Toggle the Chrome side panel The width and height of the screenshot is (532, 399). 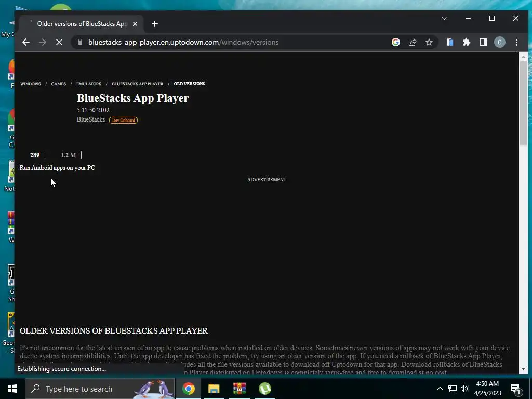point(483,42)
